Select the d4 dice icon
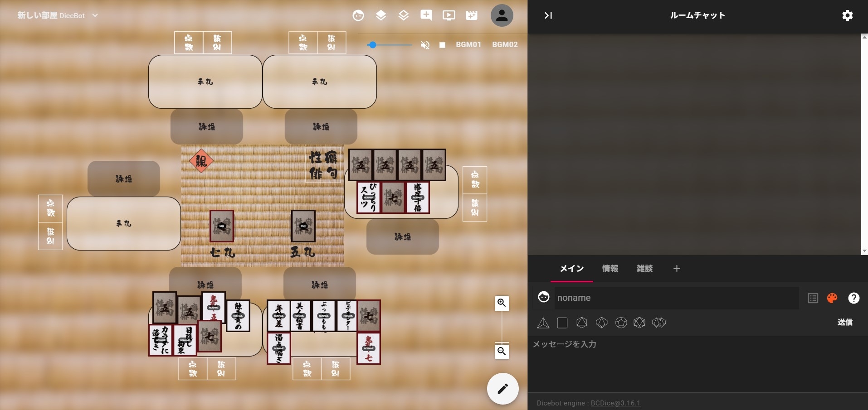 pyautogui.click(x=543, y=323)
